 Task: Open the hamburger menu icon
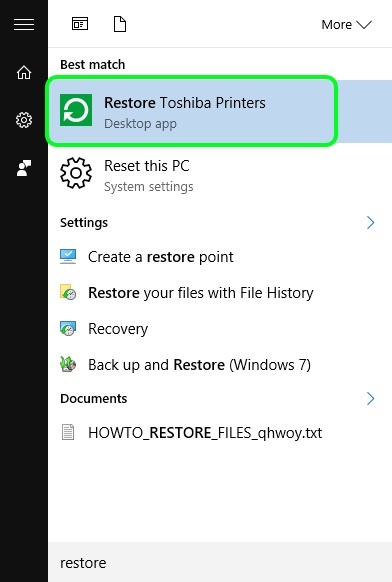(24, 24)
